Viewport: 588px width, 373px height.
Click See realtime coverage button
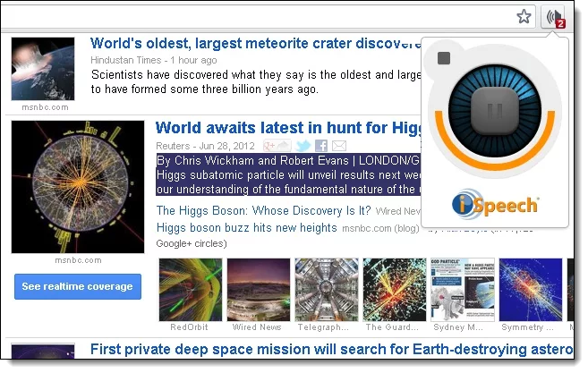coord(78,286)
